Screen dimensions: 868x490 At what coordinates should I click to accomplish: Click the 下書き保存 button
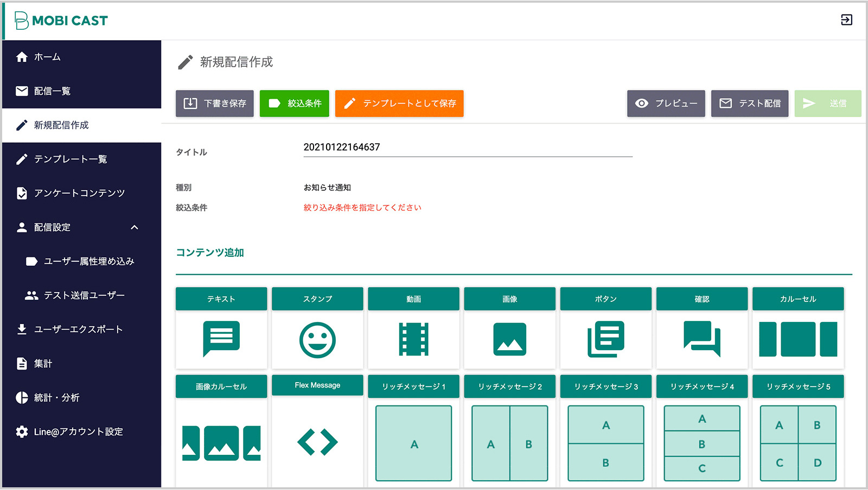click(215, 104)
